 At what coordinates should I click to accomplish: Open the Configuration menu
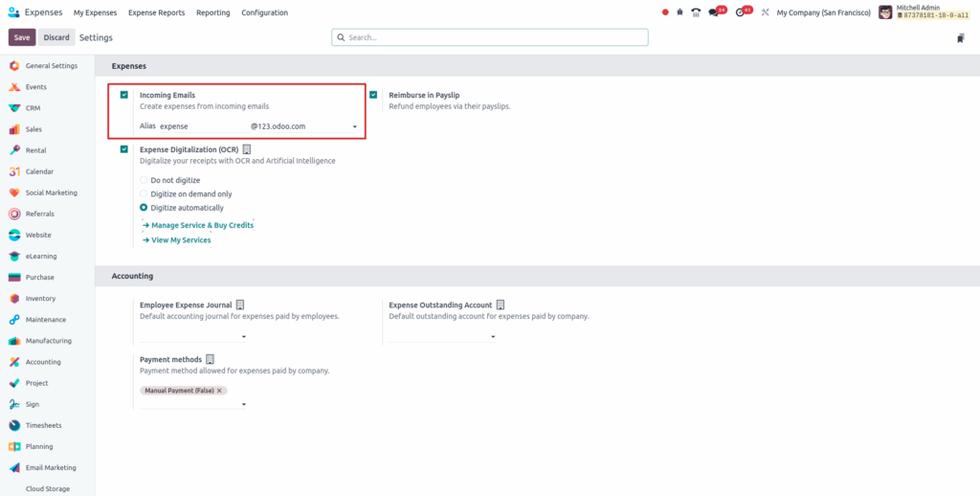click(264, 12)
